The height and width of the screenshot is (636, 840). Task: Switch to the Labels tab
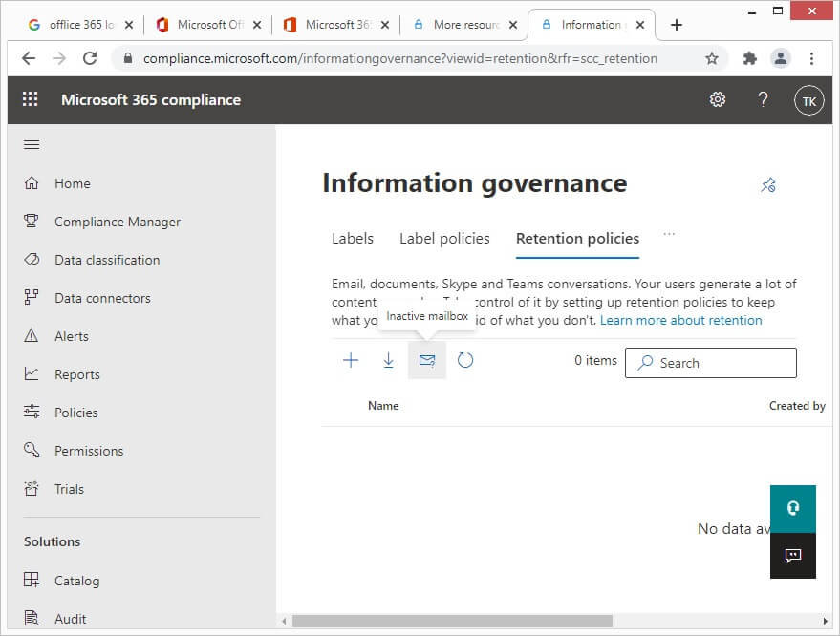(353, 238)
